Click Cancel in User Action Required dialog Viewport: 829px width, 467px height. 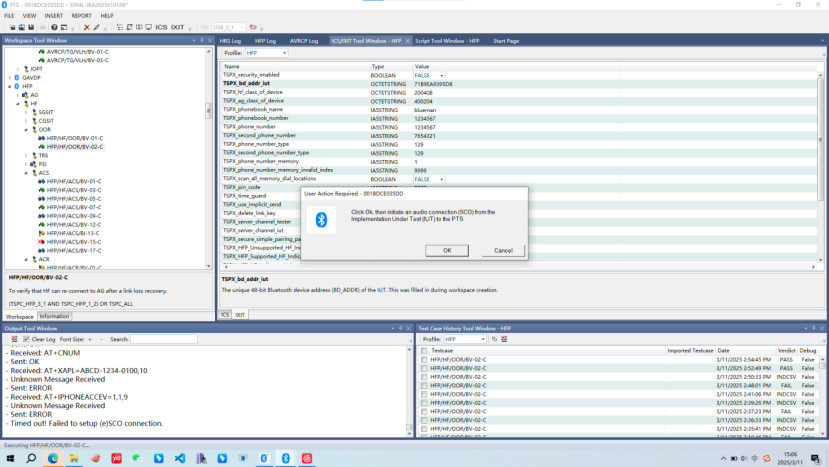[503, 251]
